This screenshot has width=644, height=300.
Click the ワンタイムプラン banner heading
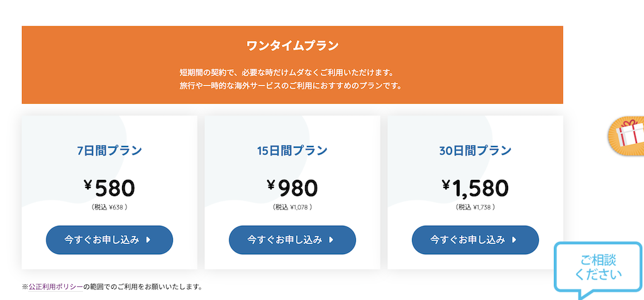[292, 45]
